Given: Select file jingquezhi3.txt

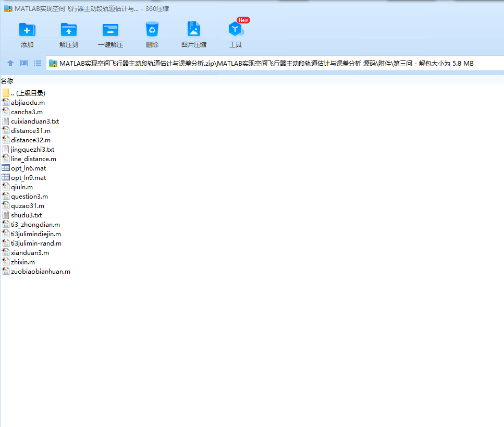Looking at the screenshot, I should [x=28, y=150].
